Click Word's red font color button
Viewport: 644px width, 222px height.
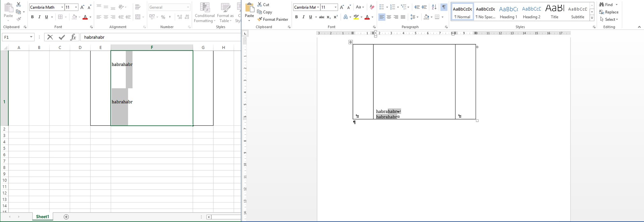click(367, 17)
